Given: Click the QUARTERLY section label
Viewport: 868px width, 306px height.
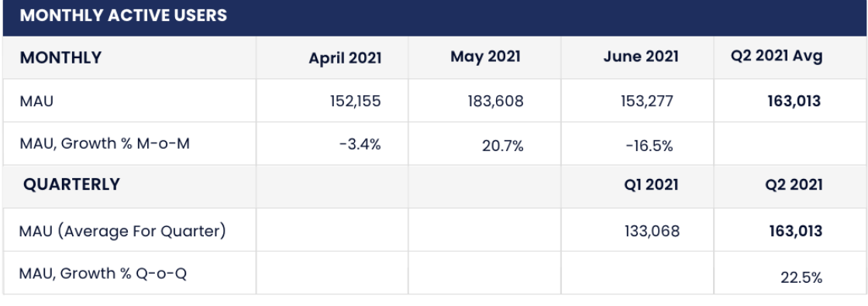Looking at the screenshot, I should click(x=71, y=184).
